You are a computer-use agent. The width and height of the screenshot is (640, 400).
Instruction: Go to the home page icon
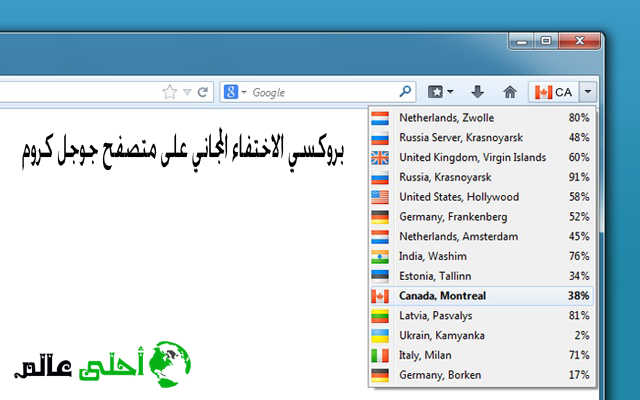pyautogui.click(x=510, y=92)
